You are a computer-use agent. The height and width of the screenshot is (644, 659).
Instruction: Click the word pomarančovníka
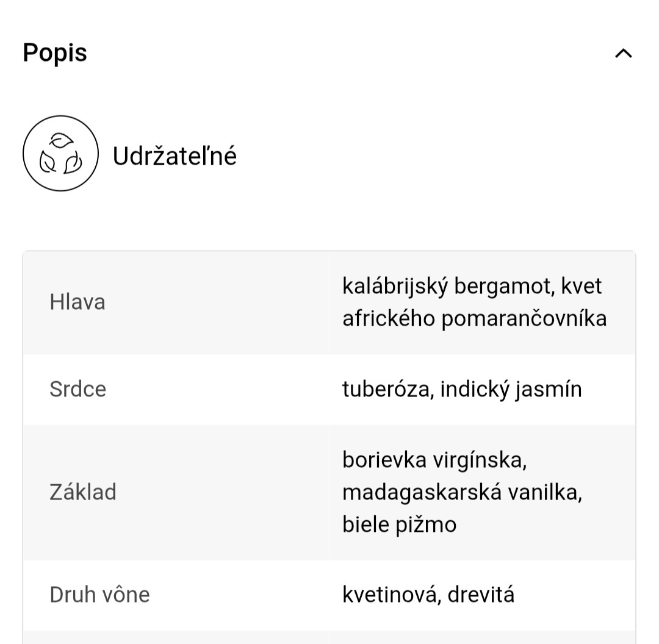(524, 318)
